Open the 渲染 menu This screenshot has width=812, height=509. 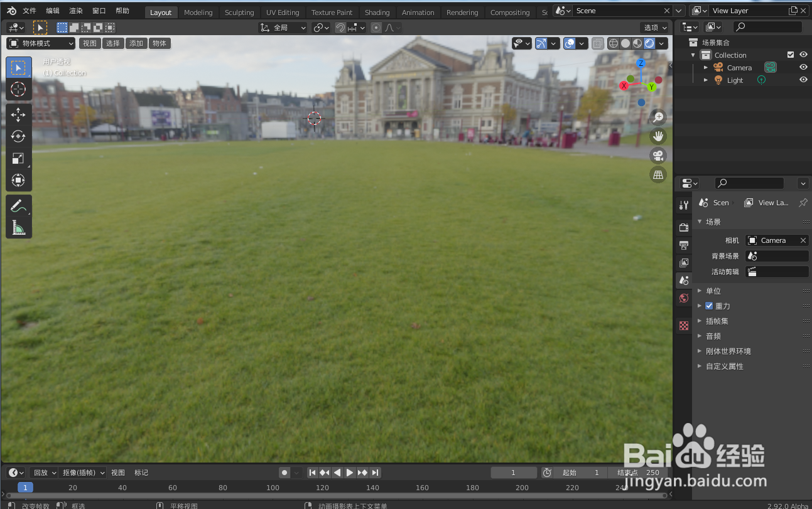tap(75, 10)
